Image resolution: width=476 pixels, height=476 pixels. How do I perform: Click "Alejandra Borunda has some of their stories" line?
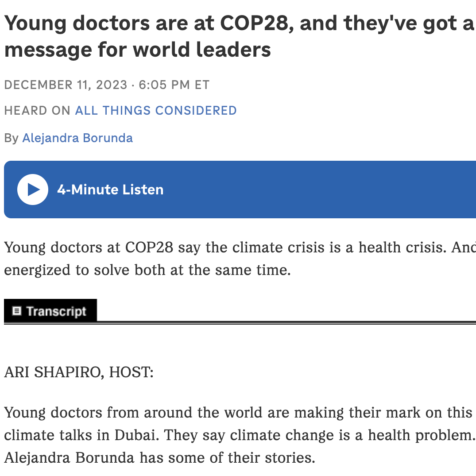159,457
